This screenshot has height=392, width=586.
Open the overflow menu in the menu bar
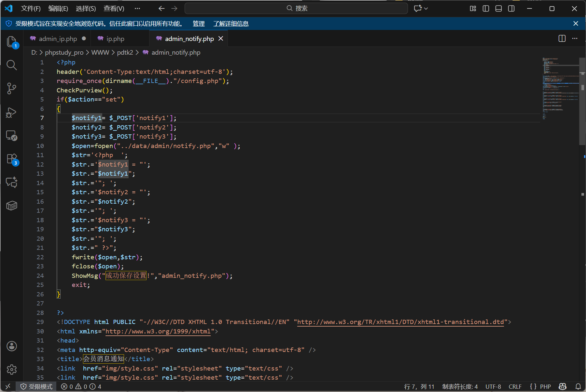click(x=137, y=8)
